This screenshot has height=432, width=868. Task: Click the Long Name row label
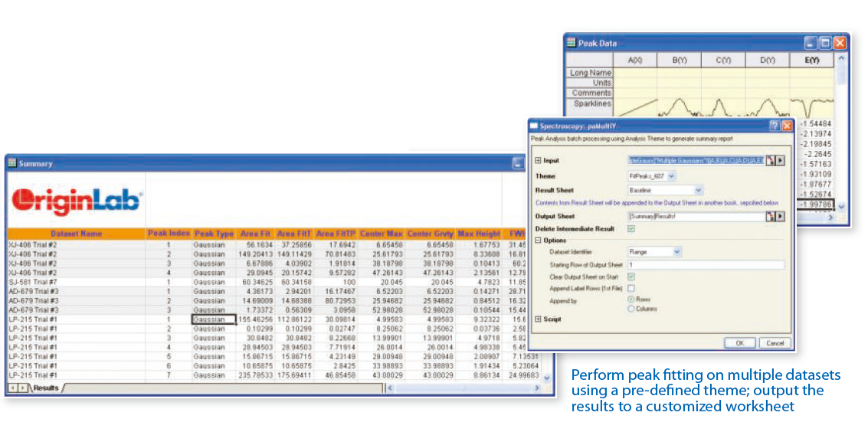click(591, 73)
